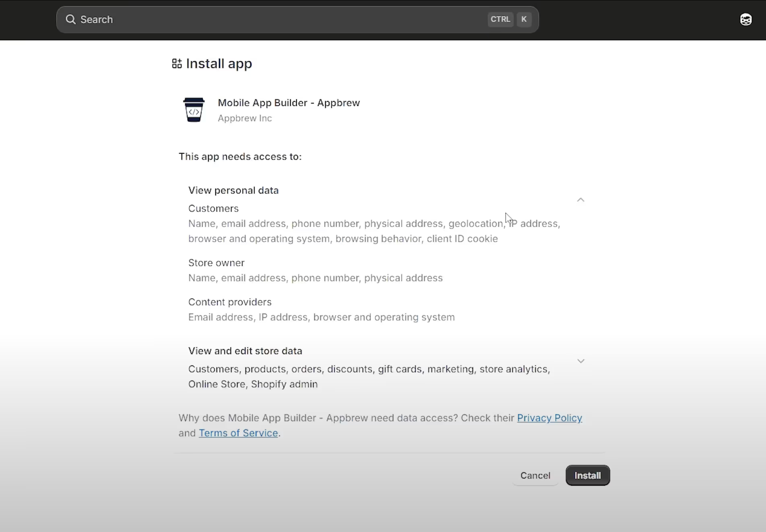
Task: Click 'Customers, products, orders, discounts, gift cards' text line
Action: click(x=369, y=369)
